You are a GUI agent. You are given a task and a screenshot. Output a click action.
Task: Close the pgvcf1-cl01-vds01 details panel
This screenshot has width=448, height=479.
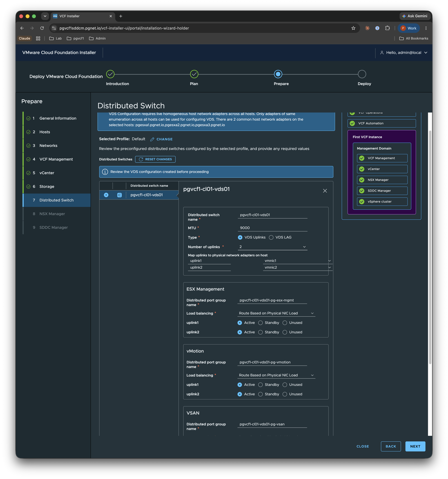325,191
